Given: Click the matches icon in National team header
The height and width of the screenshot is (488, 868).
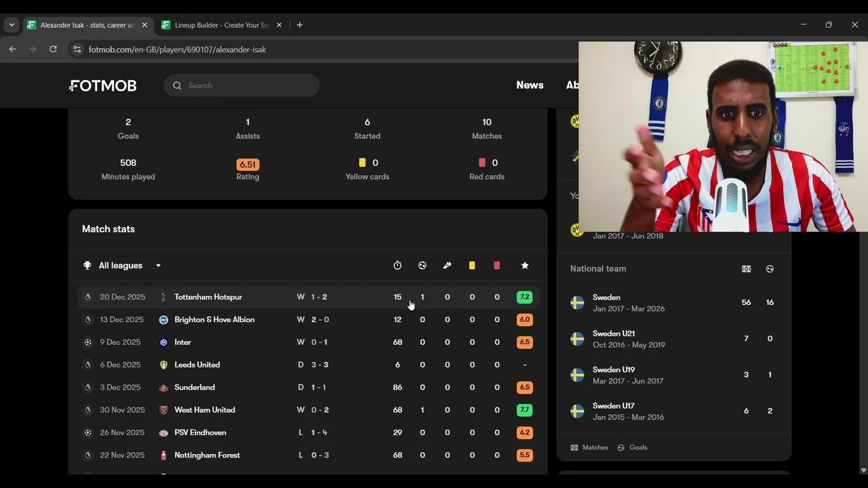Looking at the screenshot, I should point(746,269).
